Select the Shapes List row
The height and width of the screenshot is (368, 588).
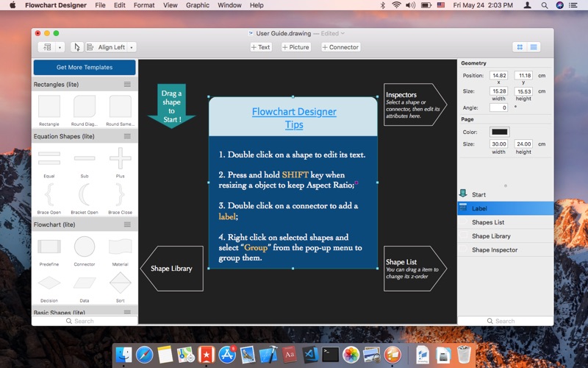[x=506, y=222]
